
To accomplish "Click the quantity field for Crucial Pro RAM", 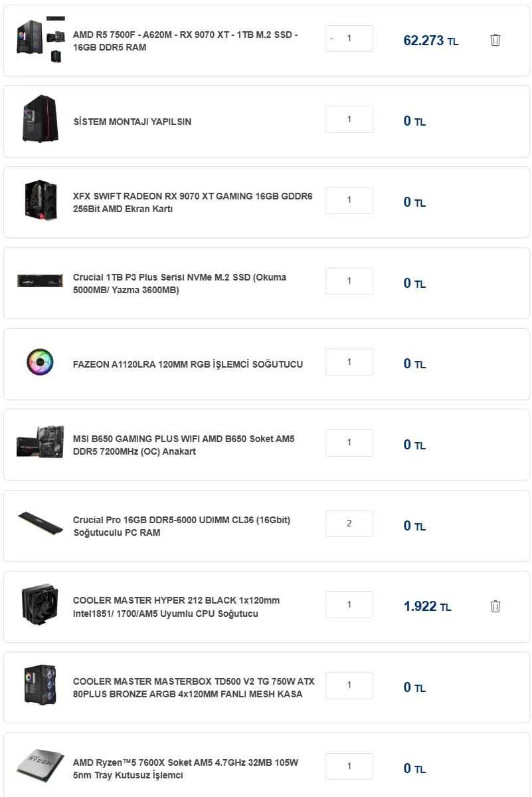I will tap(349, 524).
